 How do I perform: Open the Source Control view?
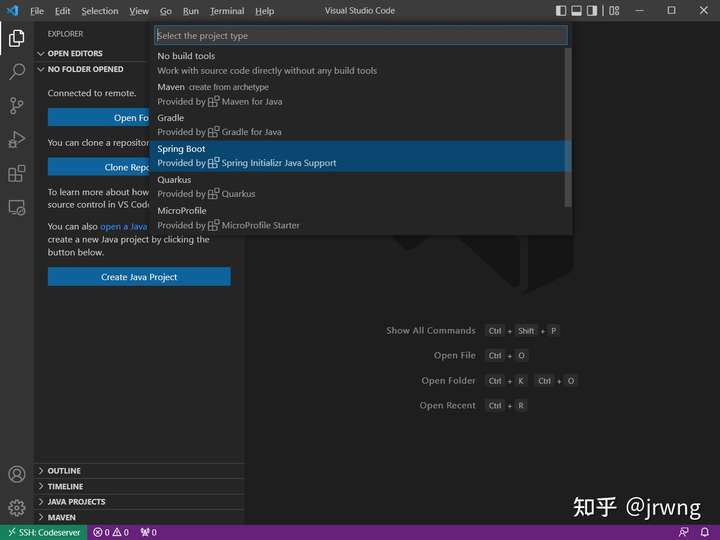(x=17, y=106)
